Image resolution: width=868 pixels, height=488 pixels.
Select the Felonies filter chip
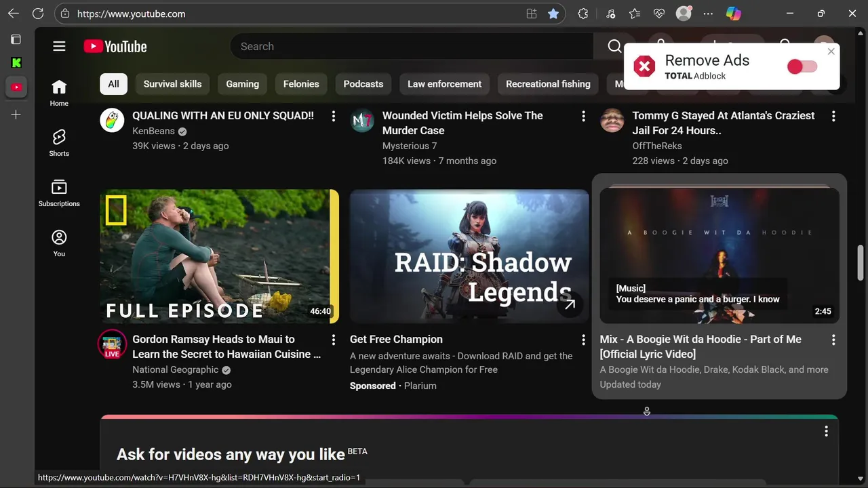pyautogui.click(x=301, y=84)
